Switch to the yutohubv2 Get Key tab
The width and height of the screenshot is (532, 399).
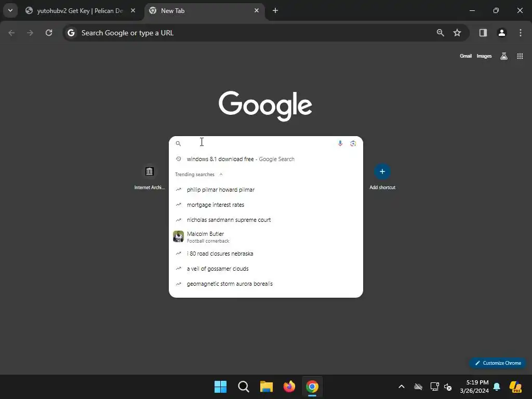(x=80, y=11)
